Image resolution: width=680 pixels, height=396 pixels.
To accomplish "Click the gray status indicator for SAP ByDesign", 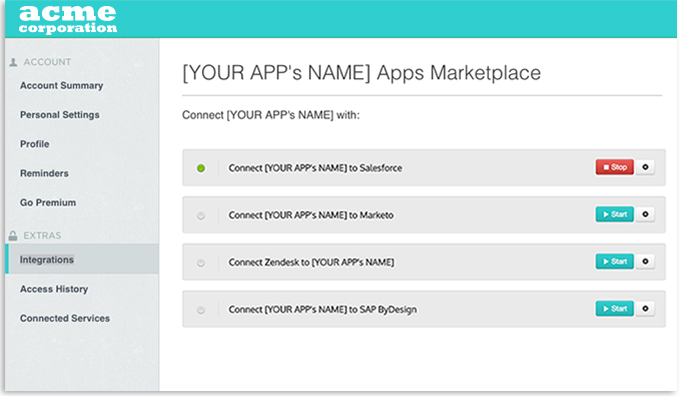I will click(x=201, y=310).
